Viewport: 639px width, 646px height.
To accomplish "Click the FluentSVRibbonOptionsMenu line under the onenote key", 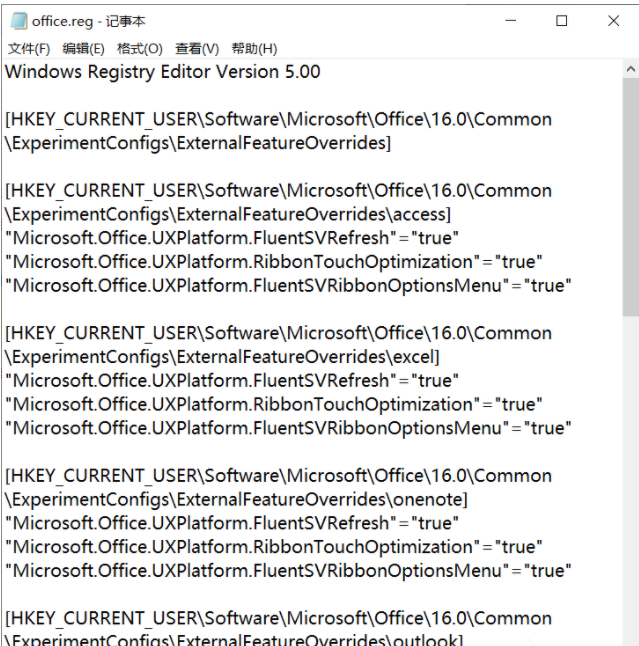I will coord(288,571).
